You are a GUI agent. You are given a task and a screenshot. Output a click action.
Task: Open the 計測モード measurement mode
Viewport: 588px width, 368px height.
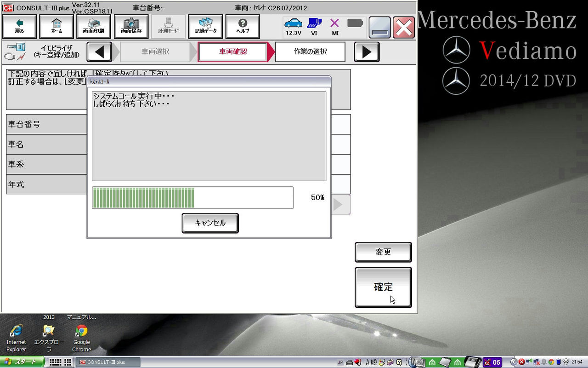tap(168, 27)
